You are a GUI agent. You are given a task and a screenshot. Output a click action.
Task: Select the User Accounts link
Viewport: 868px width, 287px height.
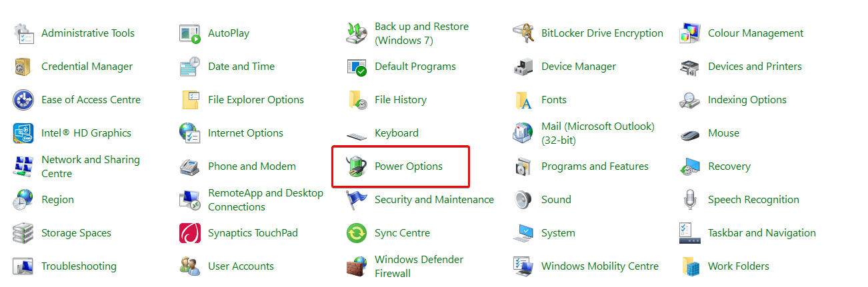pos(241,266)
